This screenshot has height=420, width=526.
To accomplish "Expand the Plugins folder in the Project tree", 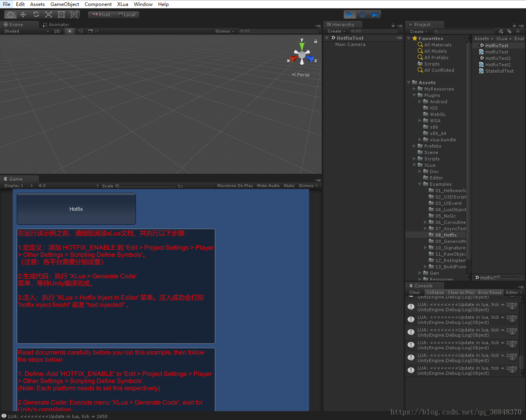I will 415,95.
